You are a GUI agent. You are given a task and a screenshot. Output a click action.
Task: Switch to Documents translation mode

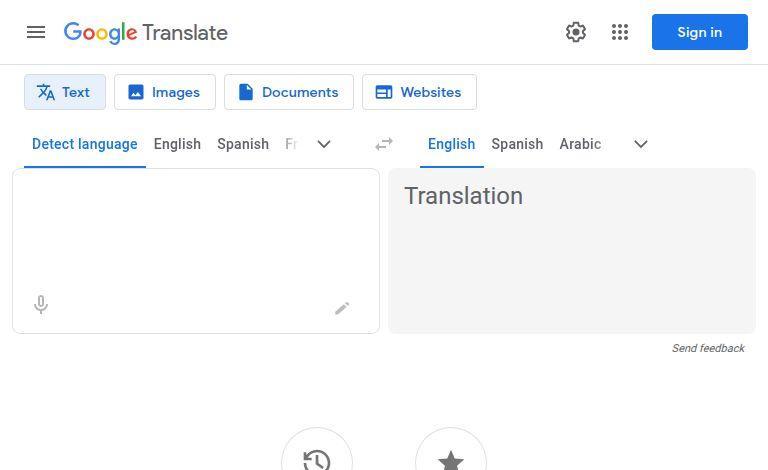coord(289,92)
